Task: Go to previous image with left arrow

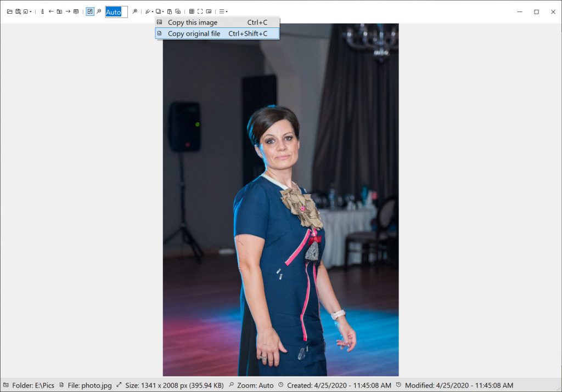Action: click(x=51, y=12)
